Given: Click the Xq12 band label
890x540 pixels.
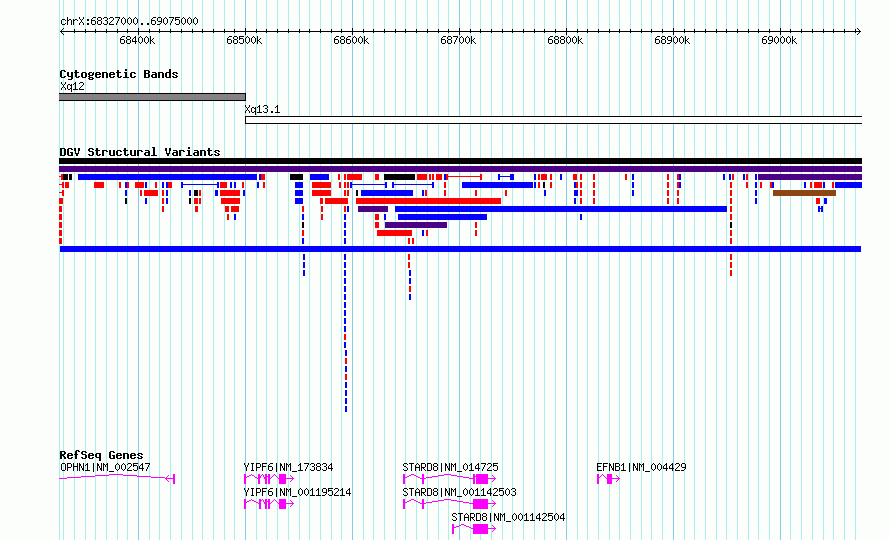Looking at the screenshot, I should (72, 86).
